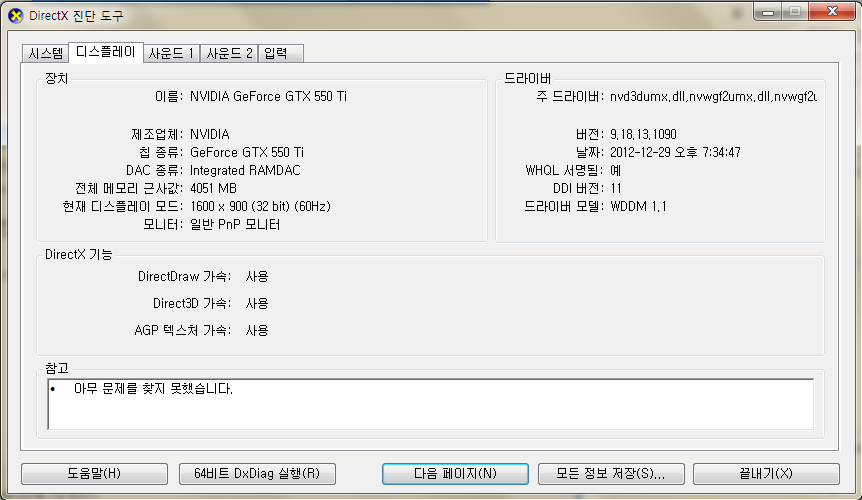Select the 디스플레이 tab
This screenshot has width=862, height=500.
click(106, 52)
